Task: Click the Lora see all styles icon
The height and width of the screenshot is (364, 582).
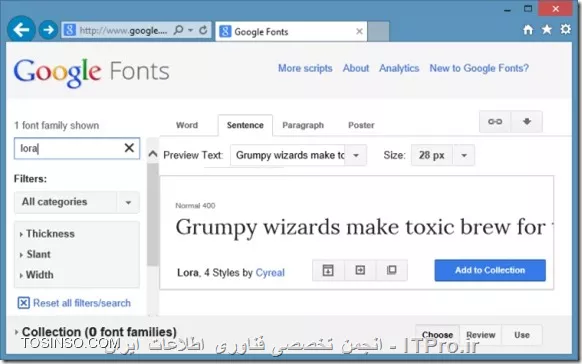Action: pyautogui.click(x=392, y=270)
